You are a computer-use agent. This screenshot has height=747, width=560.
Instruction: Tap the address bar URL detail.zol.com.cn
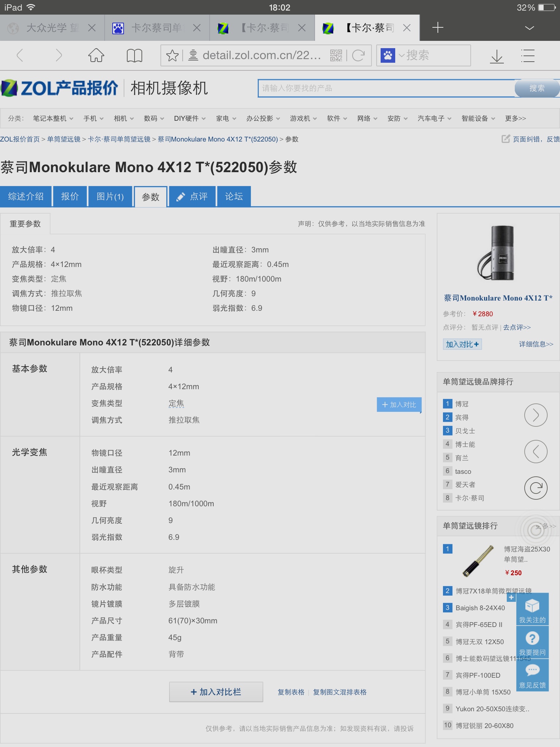pos(261,55)
